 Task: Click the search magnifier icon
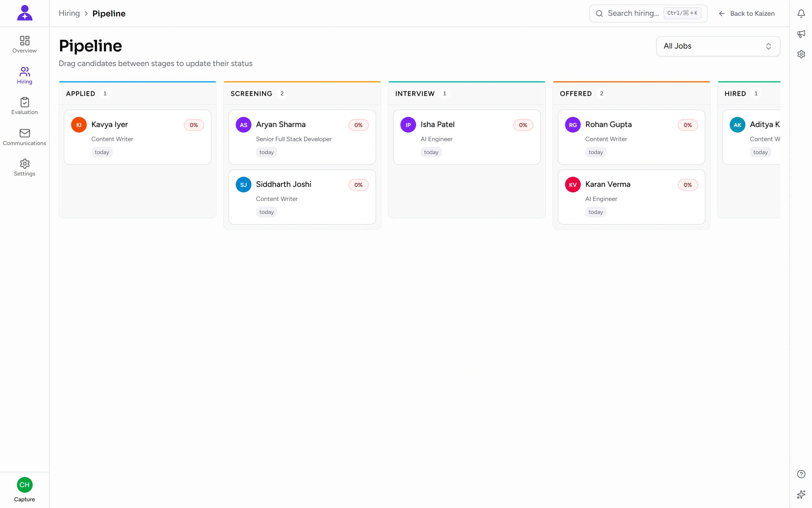pyautogui.click(x=599, y=14)
